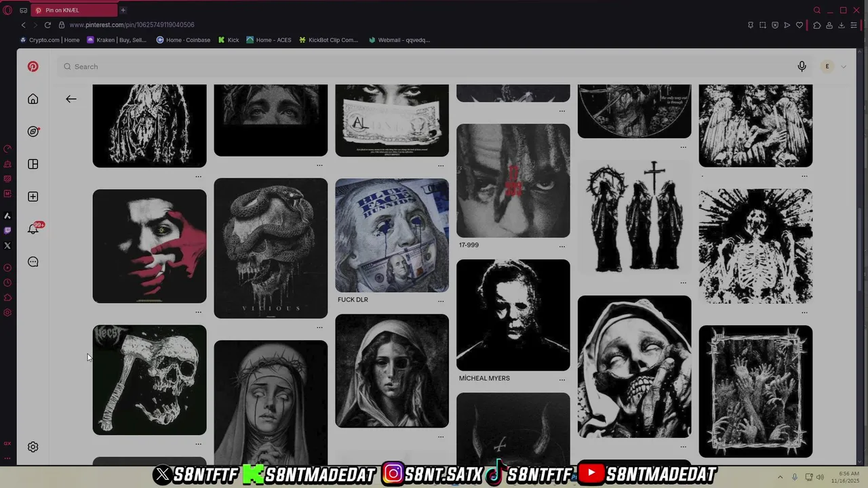
Task: Reload the page in browser toolbar
Action: (47, 25)
